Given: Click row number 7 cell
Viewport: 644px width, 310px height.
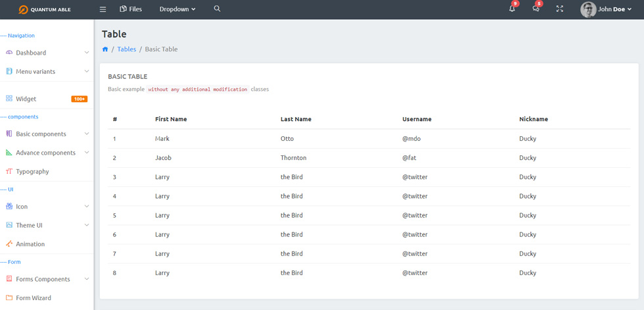Looking at the screenshot, I should point(114,253).
